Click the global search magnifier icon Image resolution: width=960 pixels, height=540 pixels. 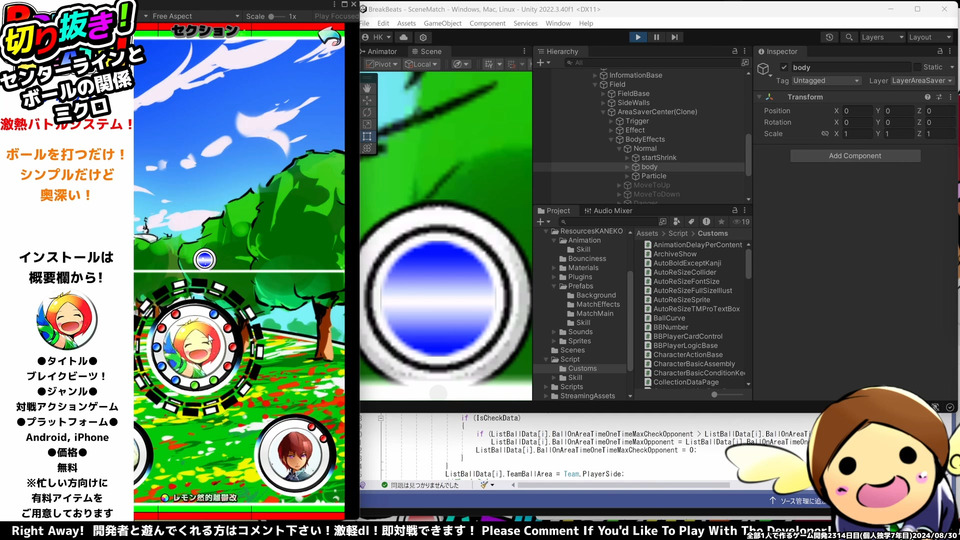849,37
